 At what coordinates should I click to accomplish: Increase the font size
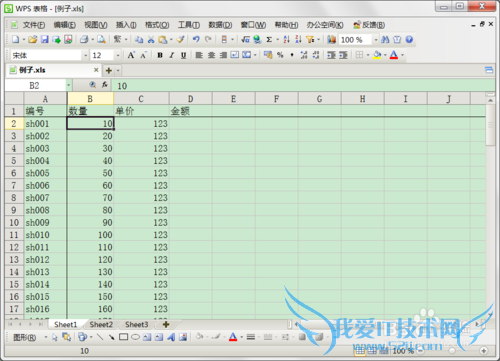point(131,55)
